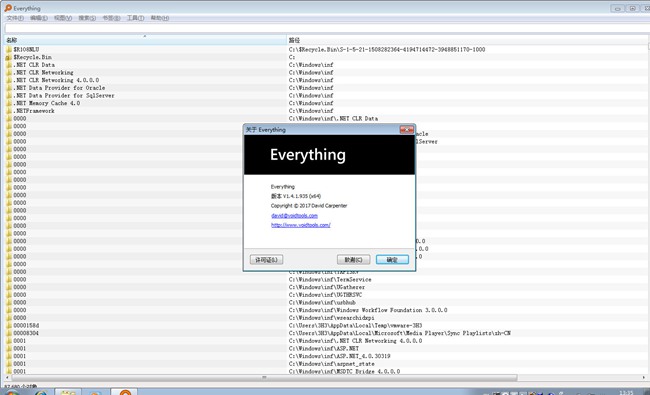Click folder icon of 0000158d
This screenshot has height=395, width=650.
click(9, 325)
